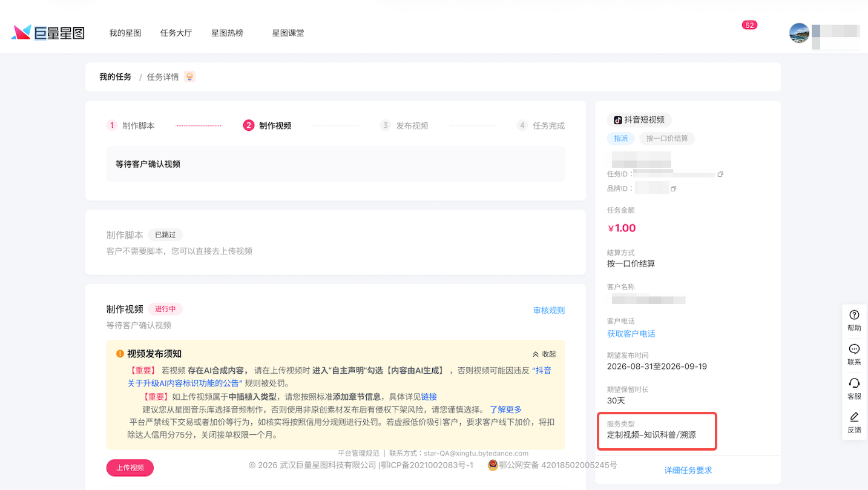
Task: Go back to 我的任务 breadcrumb
Action: [x=115, y=77]
